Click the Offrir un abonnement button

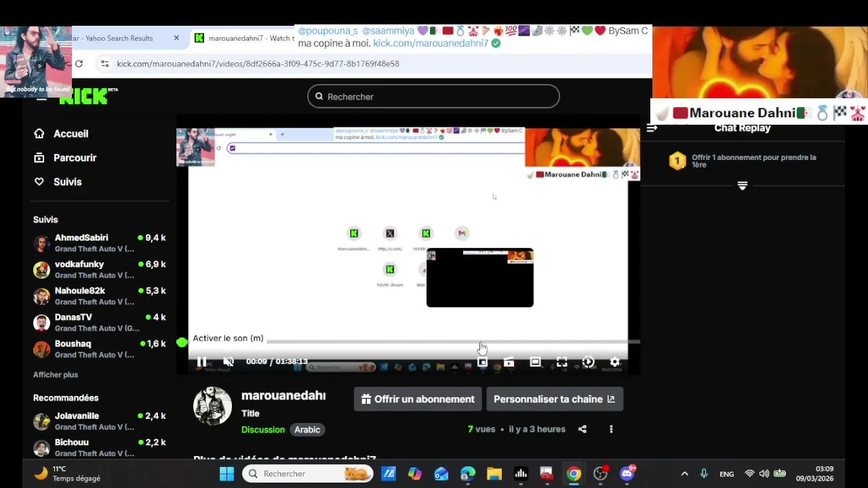click(x=418, y=399)
